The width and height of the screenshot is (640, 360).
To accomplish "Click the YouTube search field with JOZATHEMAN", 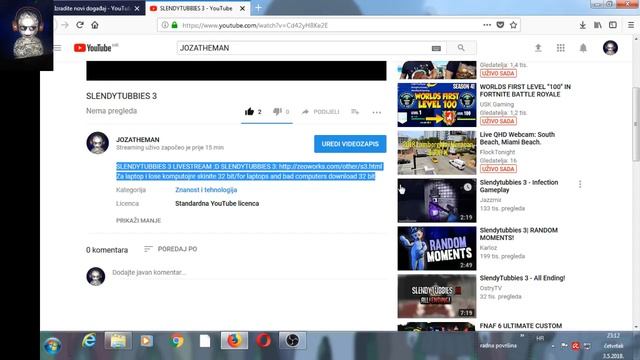I will point(304,48).
